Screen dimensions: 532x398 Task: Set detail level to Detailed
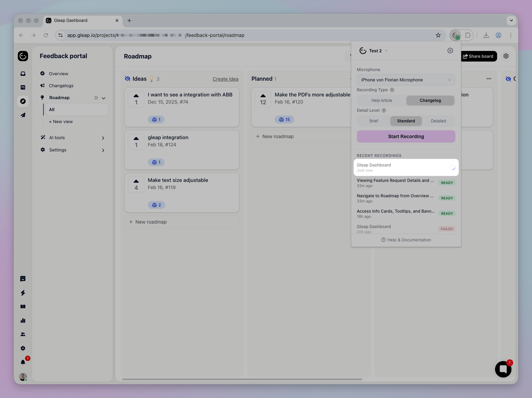click(x=438, y=121)
